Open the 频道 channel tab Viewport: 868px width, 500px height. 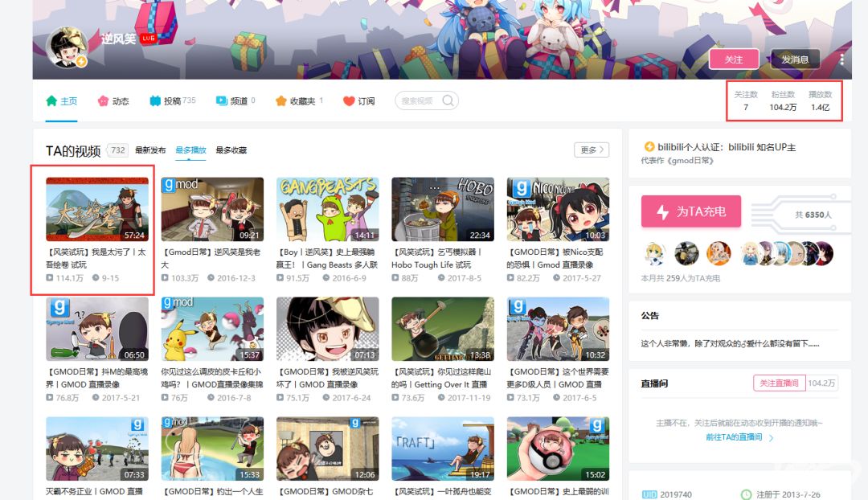tap(235, 100)
